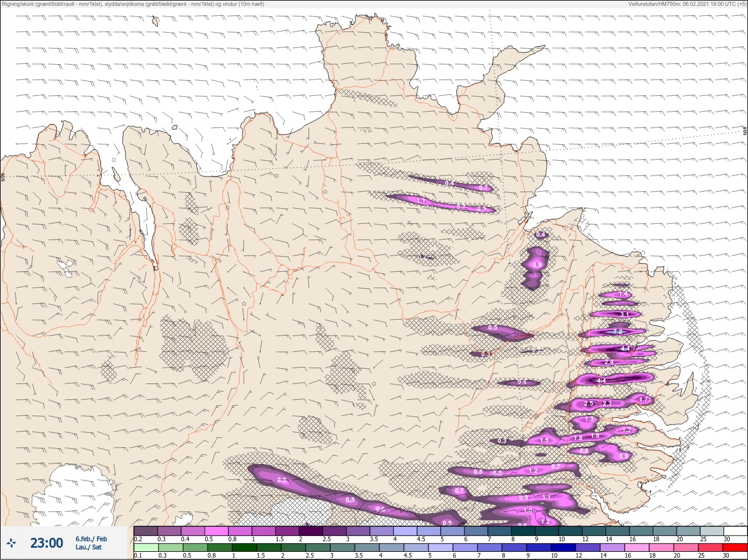Pick the light lavender swatch above 4 in the top legend row
This screenshot has height=560, width=748.
(406, 531)
